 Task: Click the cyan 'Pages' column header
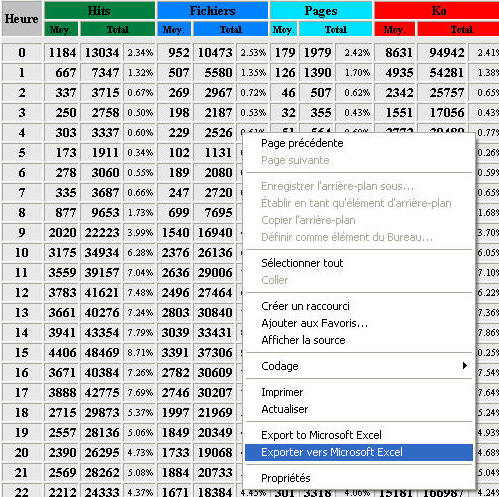(321, 11)
